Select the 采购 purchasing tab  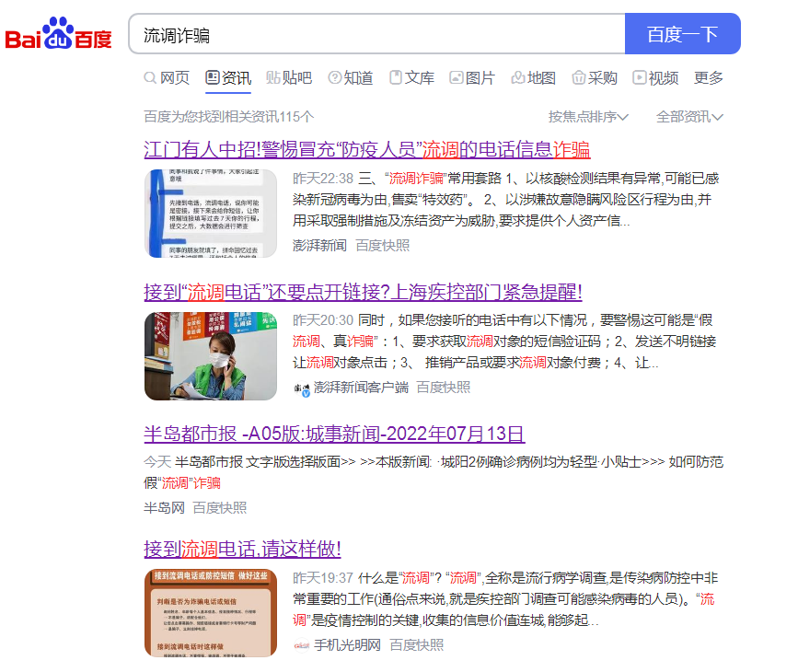(x=595, y=78)
